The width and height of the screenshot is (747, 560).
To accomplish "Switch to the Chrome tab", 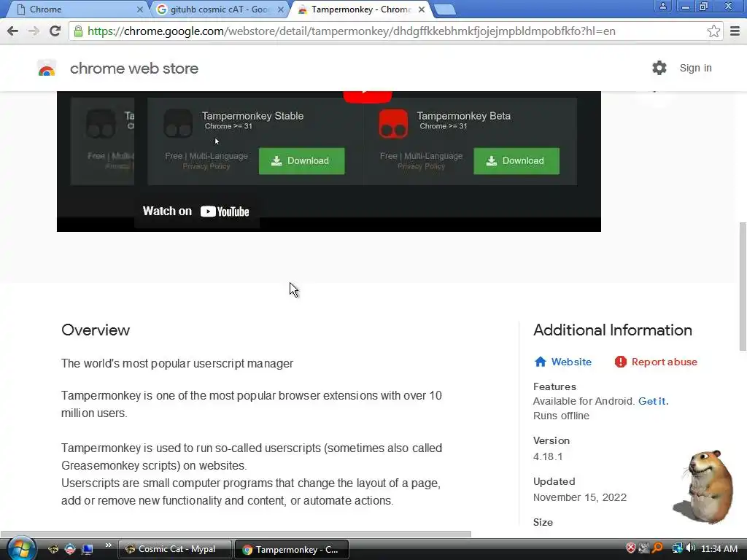I will [79, 9].
